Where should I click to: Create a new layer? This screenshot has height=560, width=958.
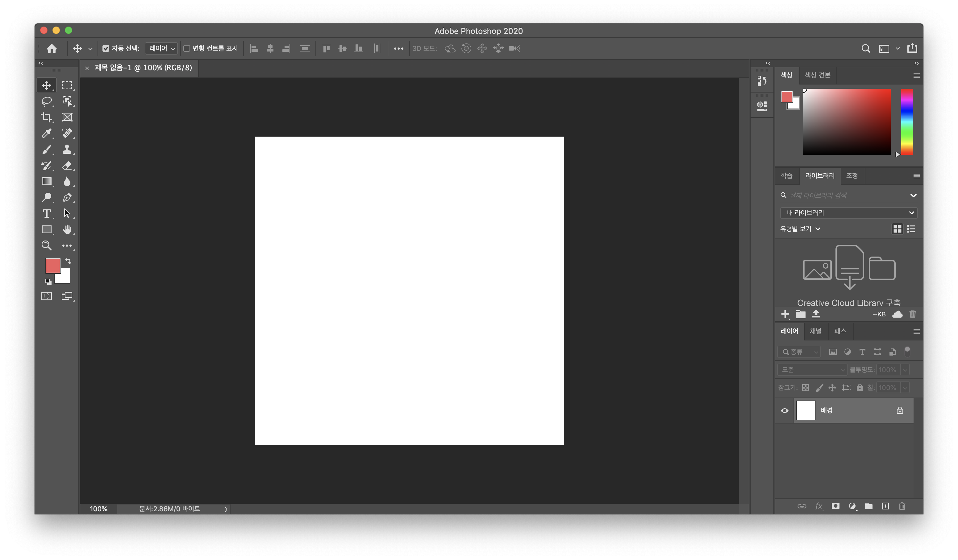[x=885, y=506]
